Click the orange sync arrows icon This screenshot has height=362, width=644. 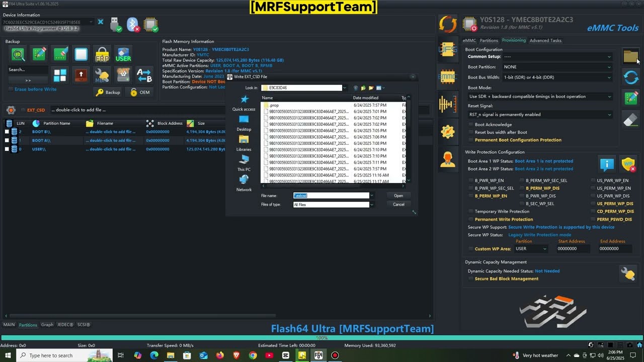(447, 24)
